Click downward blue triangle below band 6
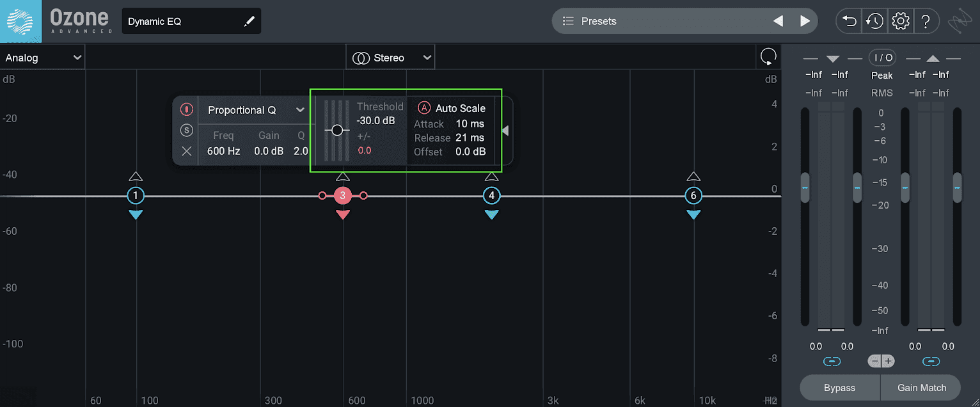This screenshot has width=980, height=407. (693, 215)
